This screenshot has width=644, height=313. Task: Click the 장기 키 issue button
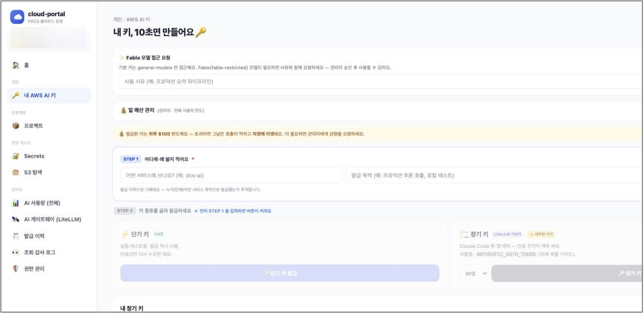(567, 274)
